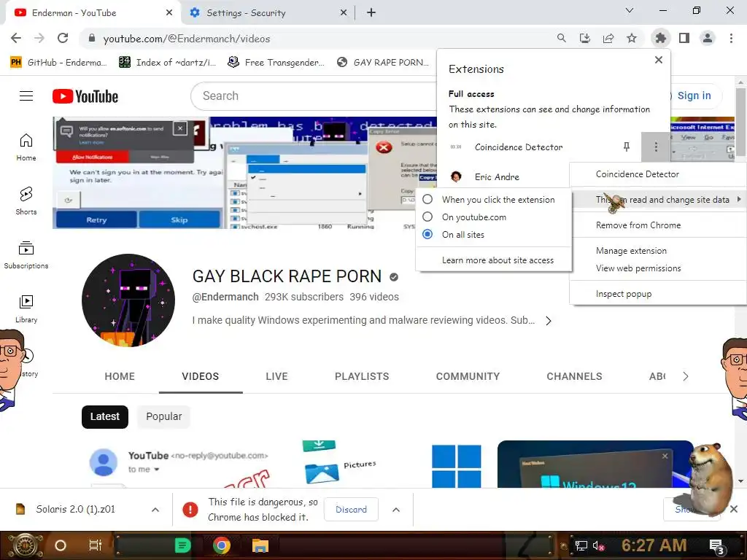This screenshot has width=747, height=560.
Task: Click the Extensions puzzle piece icon
Action: tap(660, 38)
